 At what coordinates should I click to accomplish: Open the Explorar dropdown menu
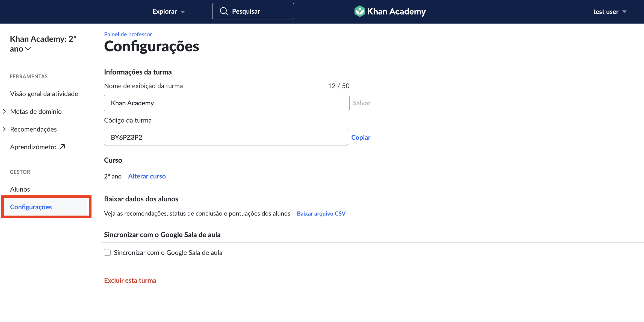(169, 11)
